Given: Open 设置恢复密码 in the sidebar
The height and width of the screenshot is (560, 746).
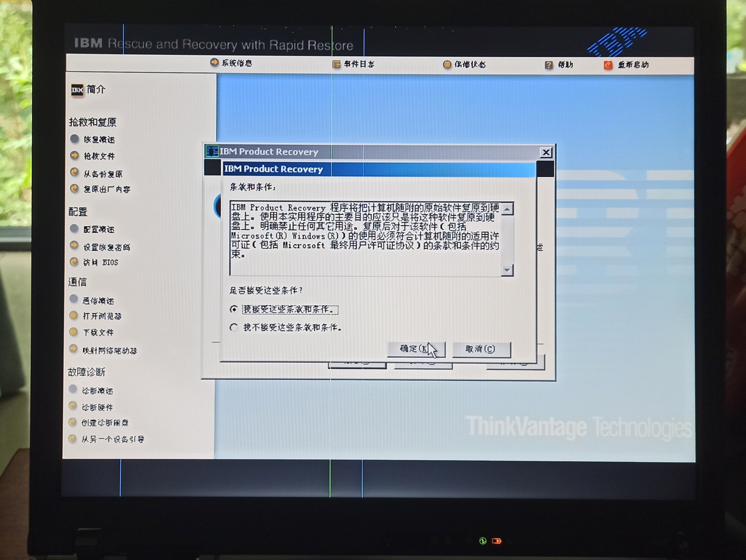Looking at the screenshot, I should coord(106,247).
